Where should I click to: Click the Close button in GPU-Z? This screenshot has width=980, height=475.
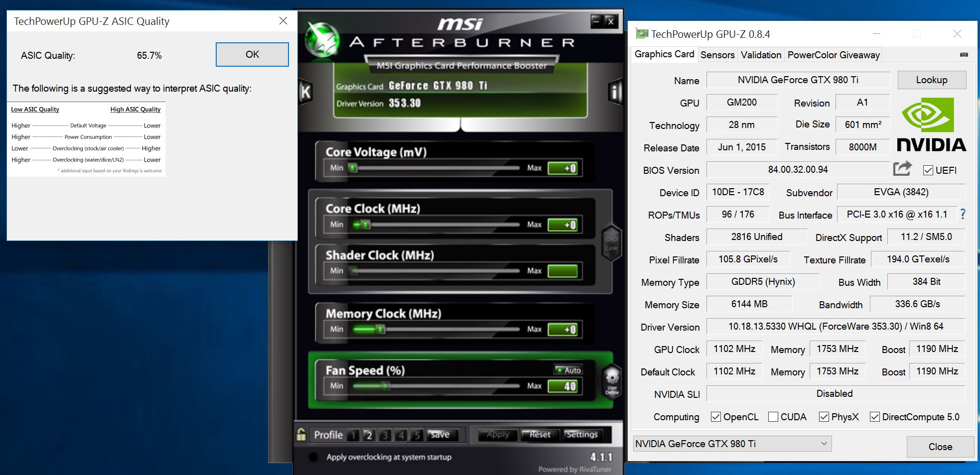(x=940, y=447)
